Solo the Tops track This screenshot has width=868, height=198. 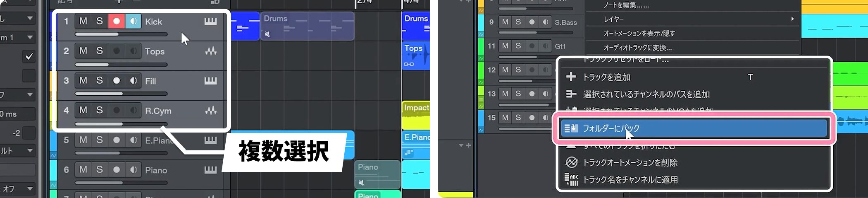tap(100, 51)
